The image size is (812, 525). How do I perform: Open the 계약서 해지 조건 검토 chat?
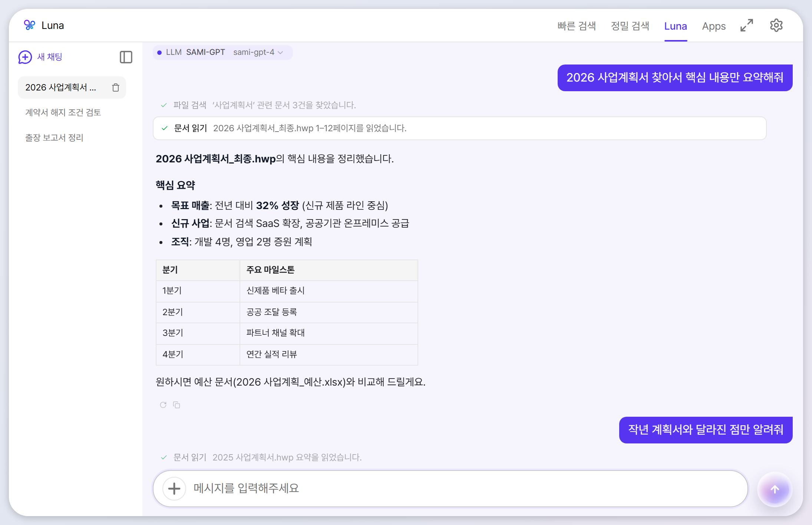63,112
